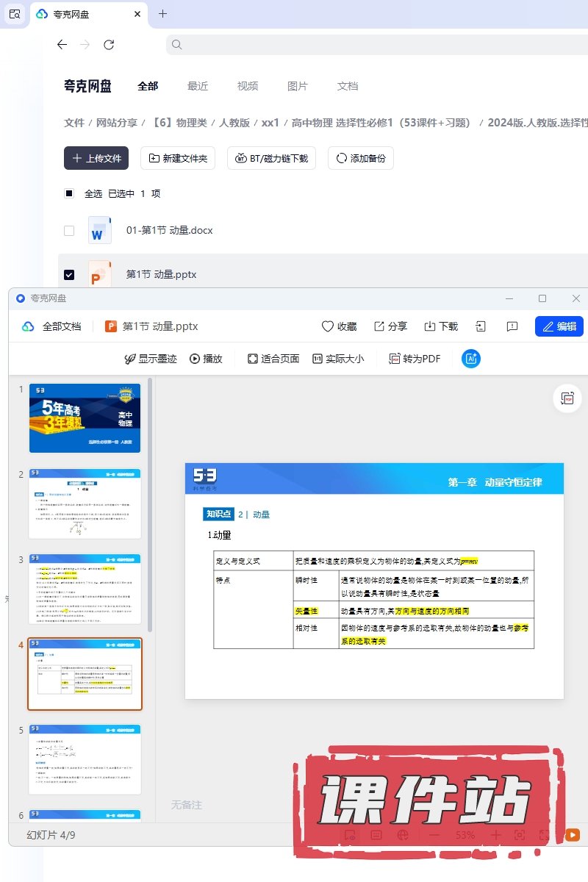Uncheck the 第1节 动量.pptx checkbox
This screenshot has height=882, width=588.
(x=69, y=274)
